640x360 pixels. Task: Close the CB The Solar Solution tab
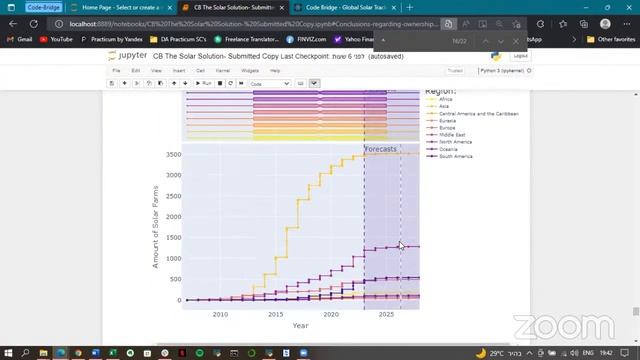pyautogui.click(x=282, y=7)
